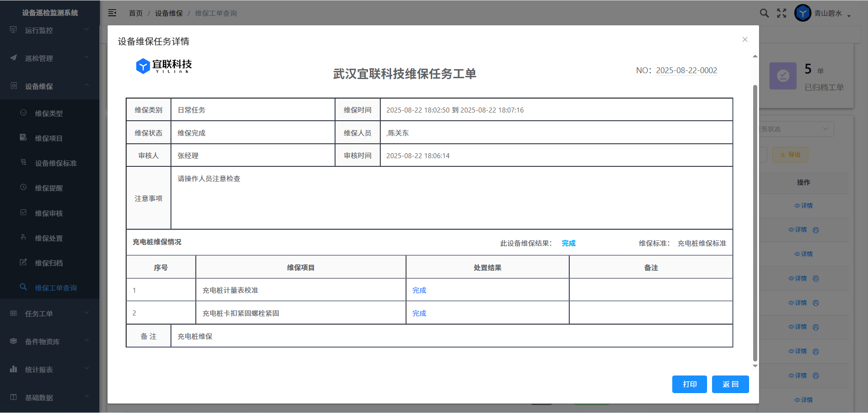
Task: Toggle fullscreen mode icon
Action: click(782, 13)
